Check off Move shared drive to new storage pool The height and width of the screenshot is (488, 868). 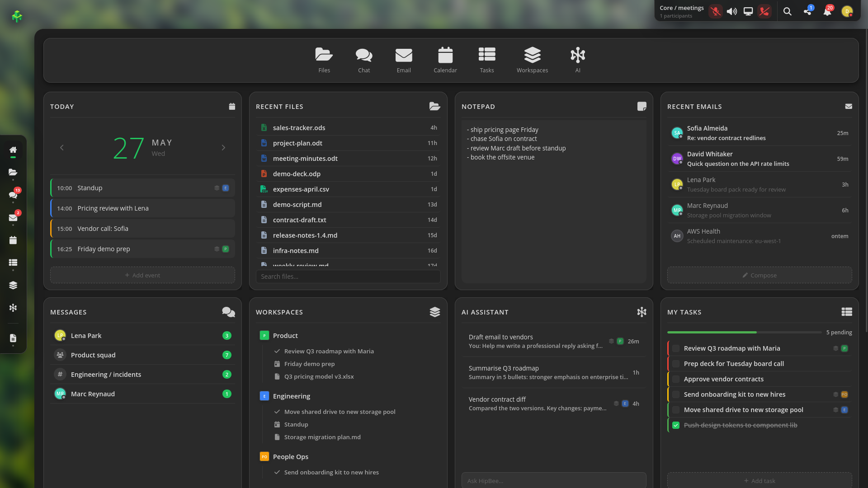pyautogui.click(x=676, y=410)
